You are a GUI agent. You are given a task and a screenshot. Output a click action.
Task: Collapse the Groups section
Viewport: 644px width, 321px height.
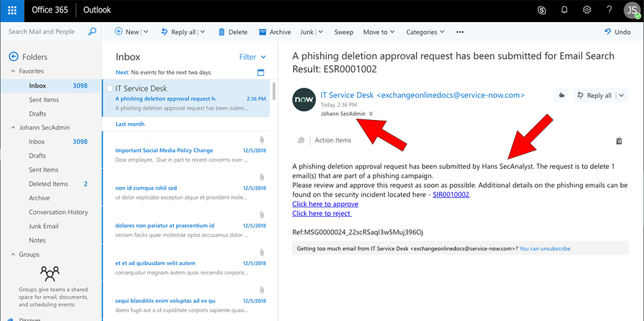click(13, 254)
